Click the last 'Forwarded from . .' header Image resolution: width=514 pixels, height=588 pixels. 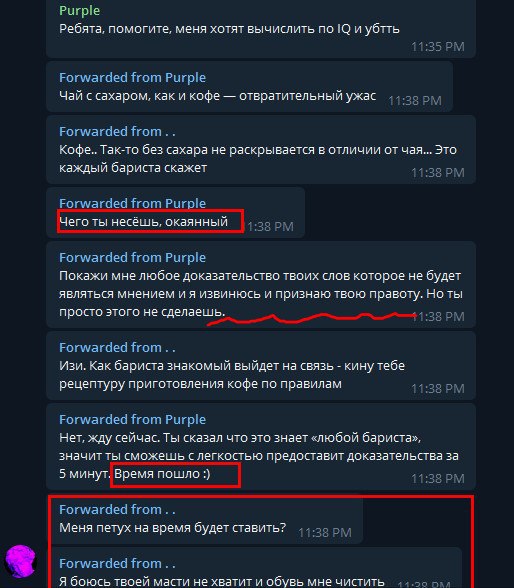click(x=117, y=564)
